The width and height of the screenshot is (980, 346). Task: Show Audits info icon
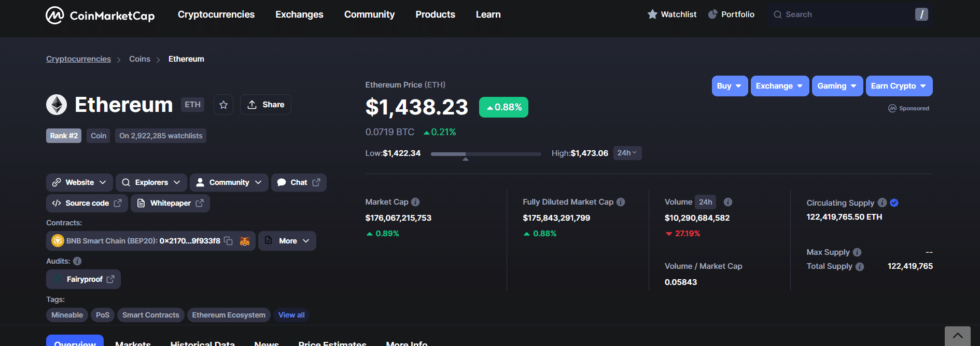click(77, 261)
